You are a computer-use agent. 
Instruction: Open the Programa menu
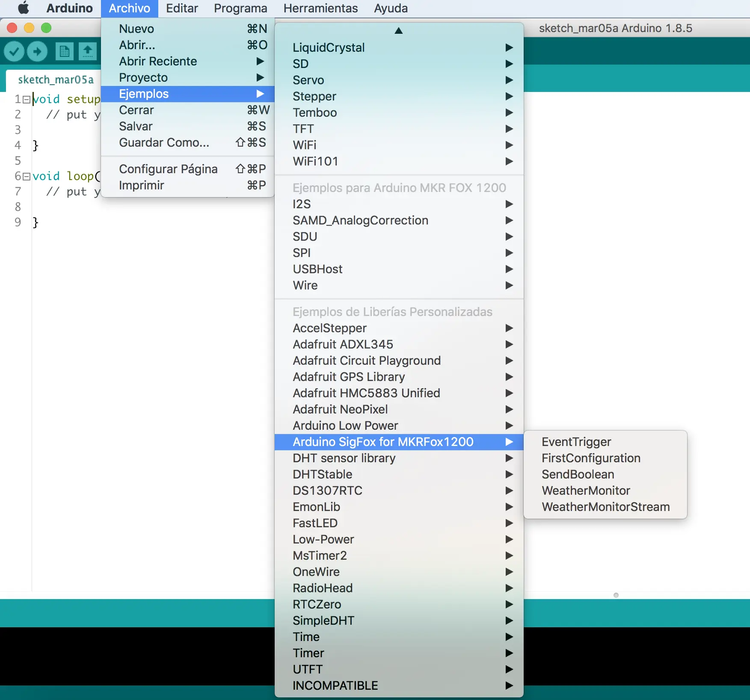[240, 8]
